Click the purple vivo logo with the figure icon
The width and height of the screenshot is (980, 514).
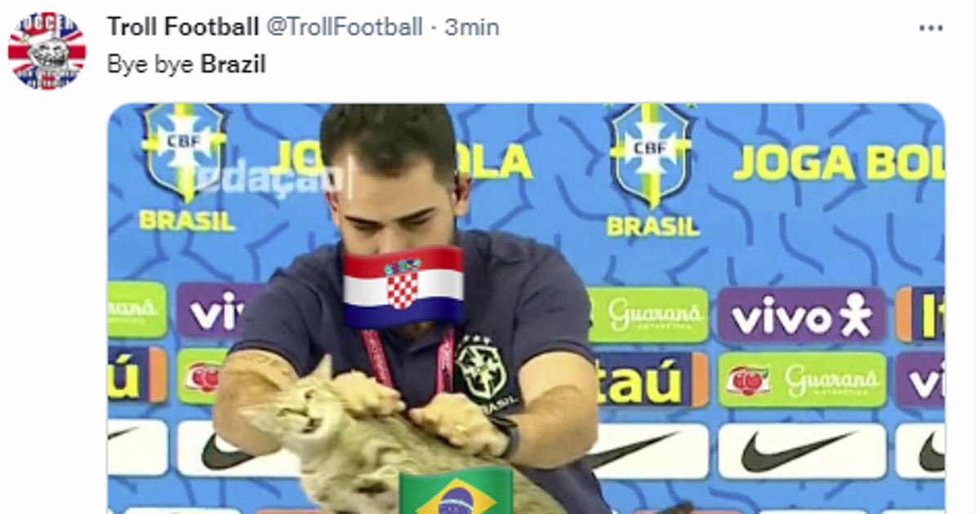[x=801, y=315]
